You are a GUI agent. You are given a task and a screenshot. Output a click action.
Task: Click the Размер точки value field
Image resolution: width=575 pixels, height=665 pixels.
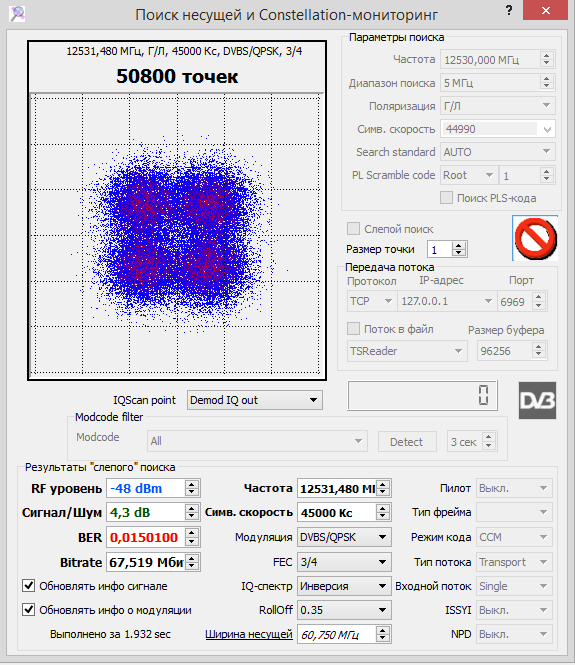coord(440,249)
